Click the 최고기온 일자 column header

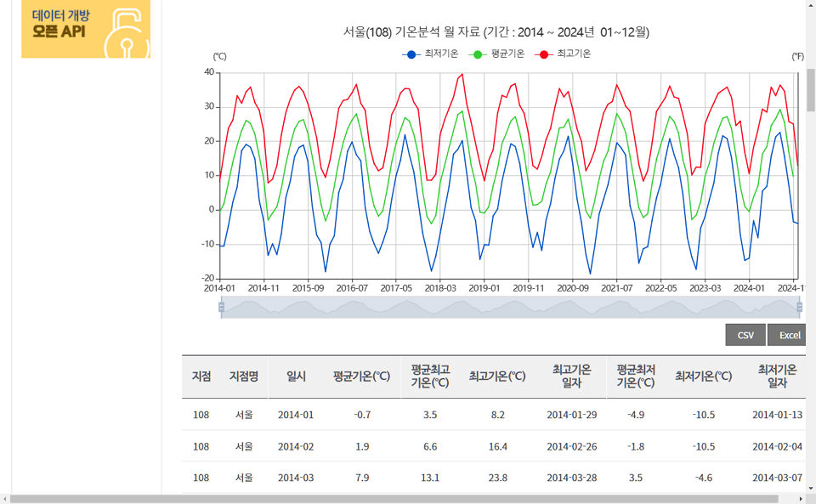(571, 377)
